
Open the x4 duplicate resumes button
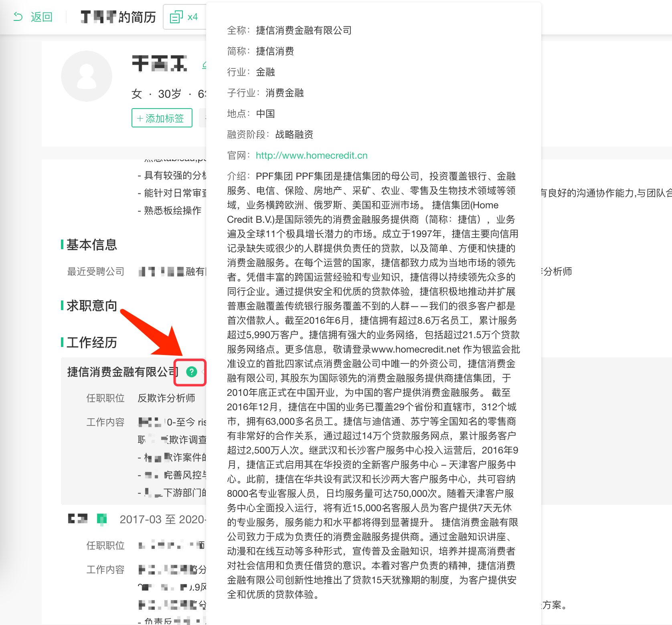click(185, 17)
